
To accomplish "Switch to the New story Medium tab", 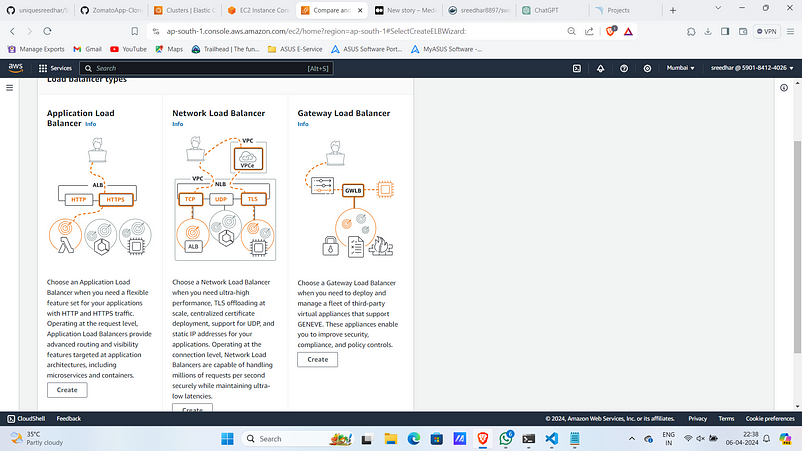I will pos(405,10).
